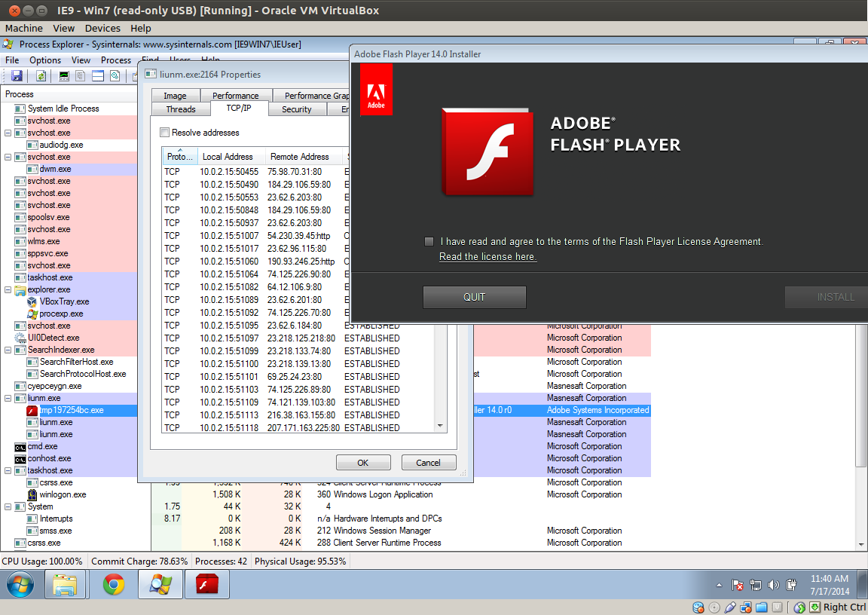Open the System Information graph icon
This screenshot has height=615, width=868.
pyautogui.click(x=64, y=76)
